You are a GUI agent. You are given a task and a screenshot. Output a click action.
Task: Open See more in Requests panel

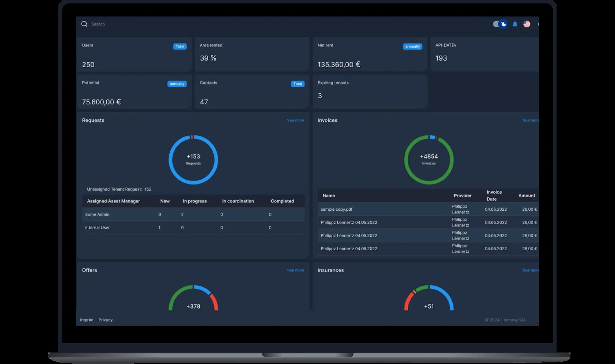coord(296,120)
